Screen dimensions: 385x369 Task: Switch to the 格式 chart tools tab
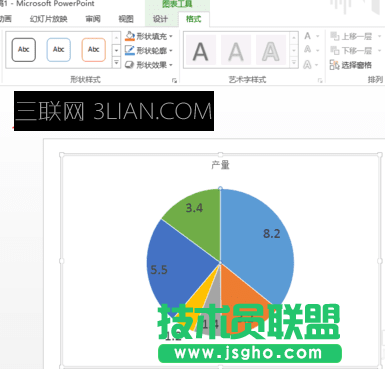(194, 19)
